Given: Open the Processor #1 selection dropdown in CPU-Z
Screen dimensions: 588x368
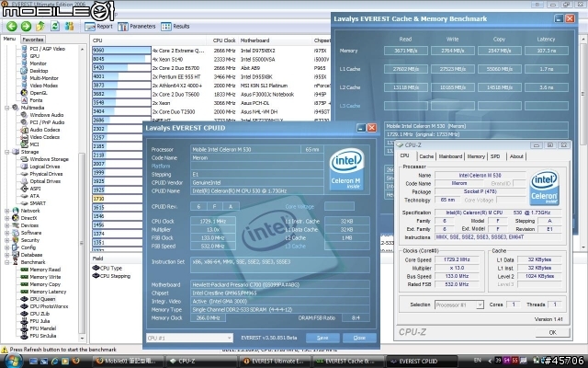Looking at the screenshot, I should pyautogui.click(x=459, y=305).
